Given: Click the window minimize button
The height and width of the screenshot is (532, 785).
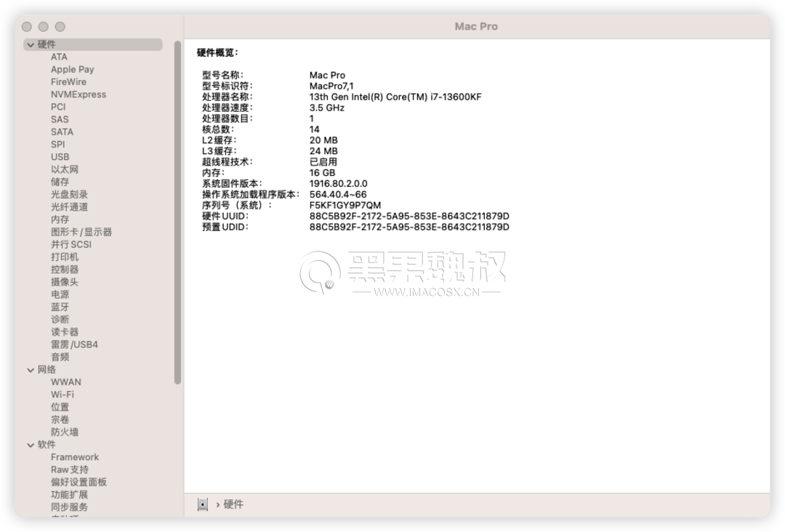Looking at the screenshot, I should 44,27.
